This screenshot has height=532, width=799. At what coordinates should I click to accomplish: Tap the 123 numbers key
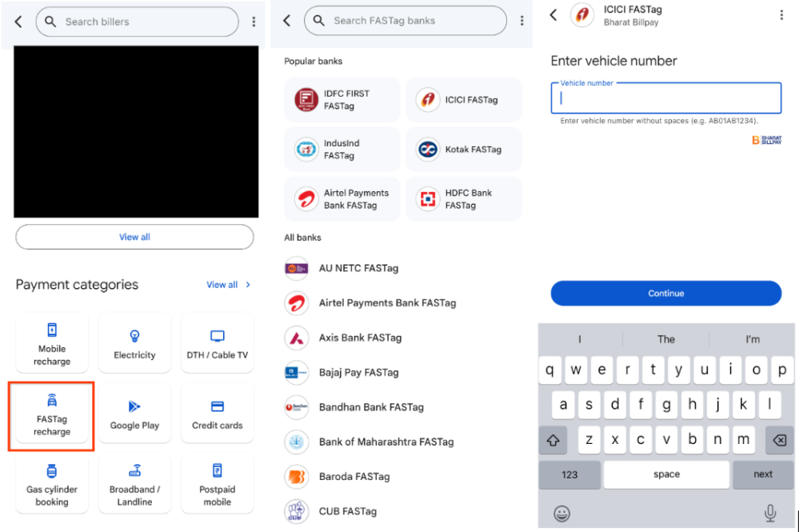pos(569,475)
